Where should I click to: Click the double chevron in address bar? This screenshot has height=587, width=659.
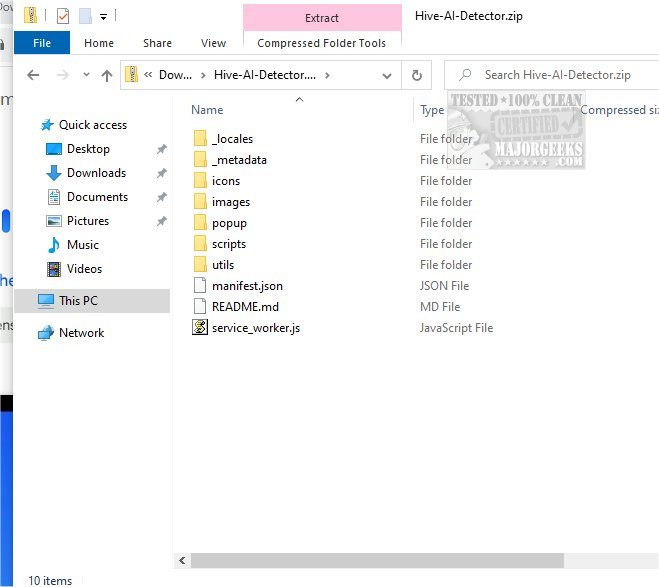coord(148,75)
